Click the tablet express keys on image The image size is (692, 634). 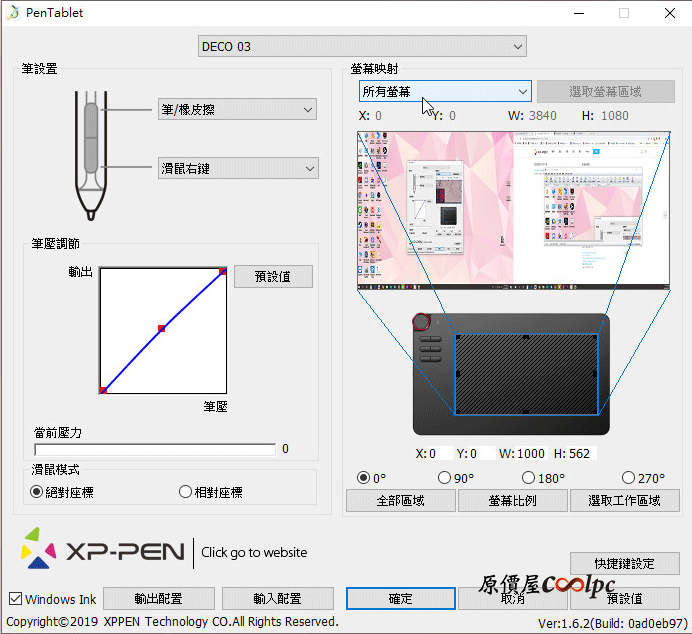(x=430, y=349)
